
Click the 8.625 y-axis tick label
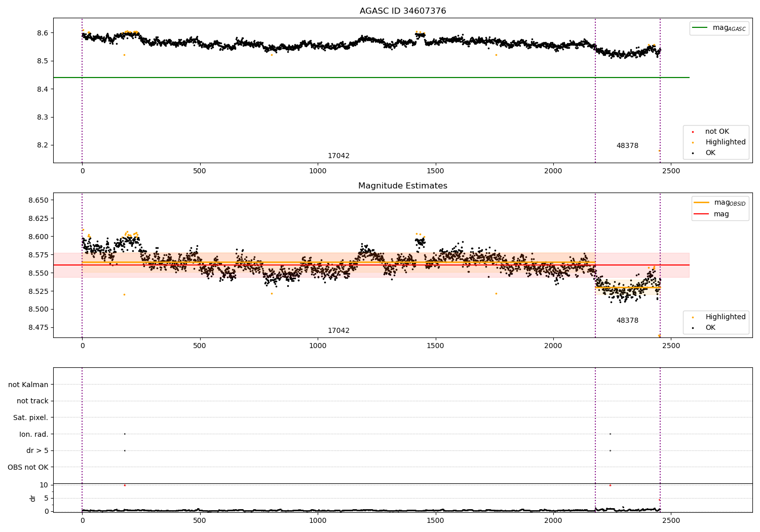tap(39, 219)
